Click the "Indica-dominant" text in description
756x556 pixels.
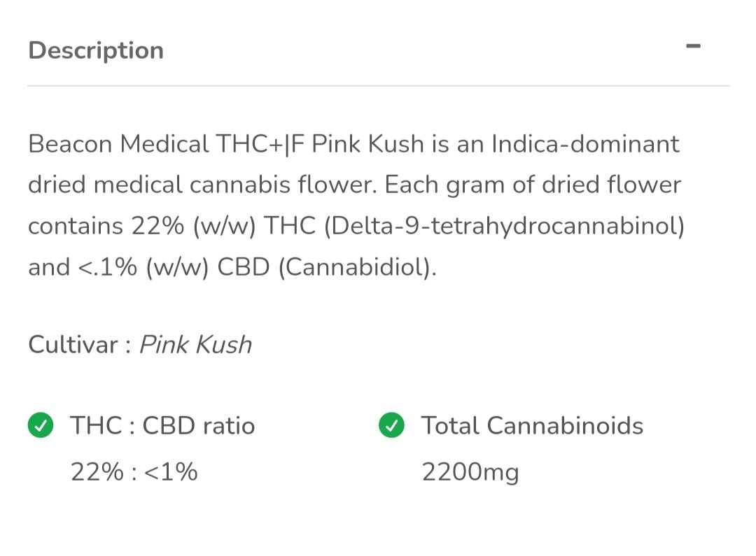click(x=585, y=144)
